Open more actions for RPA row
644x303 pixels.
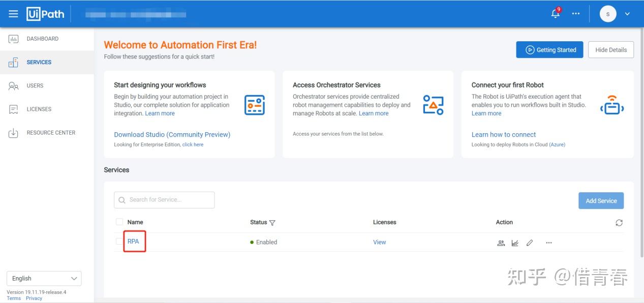click(x=549, y=243)
